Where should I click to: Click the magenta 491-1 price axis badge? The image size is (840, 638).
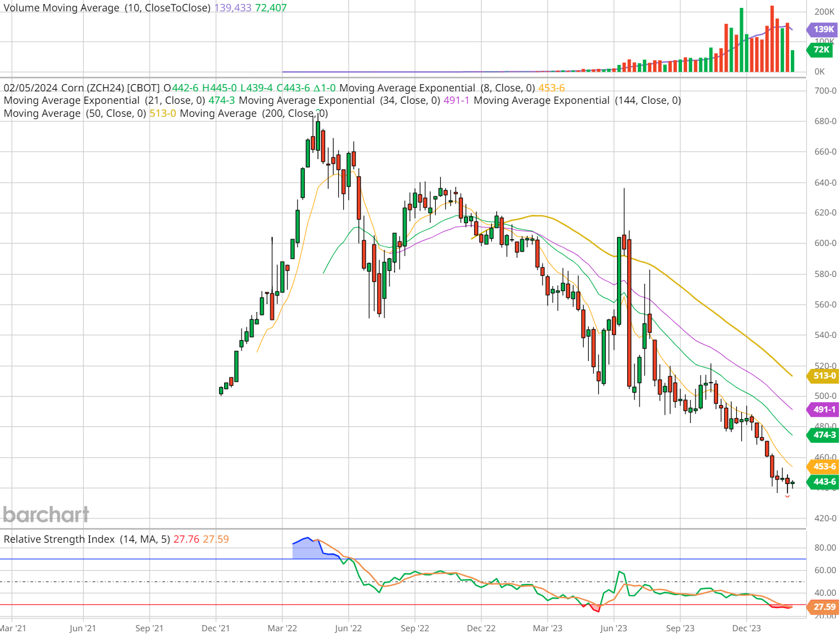pyautogui.click(x=823, y=410)
